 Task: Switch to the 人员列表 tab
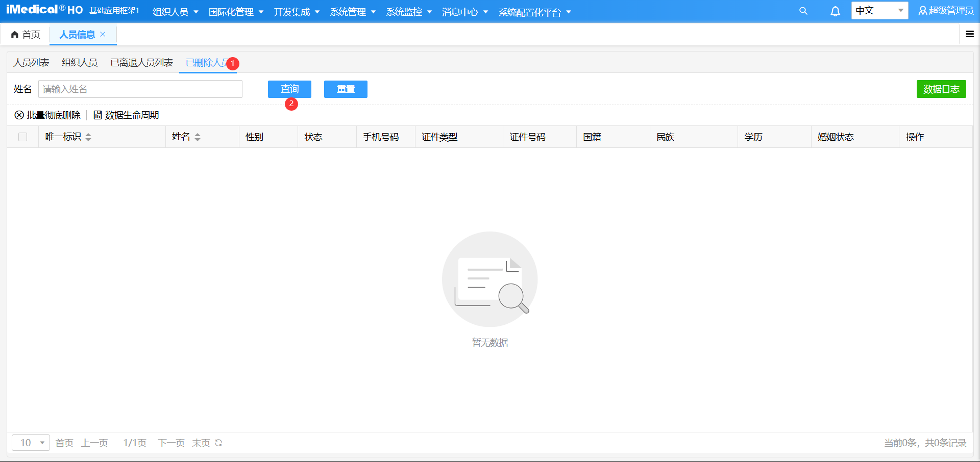[31, 62]
